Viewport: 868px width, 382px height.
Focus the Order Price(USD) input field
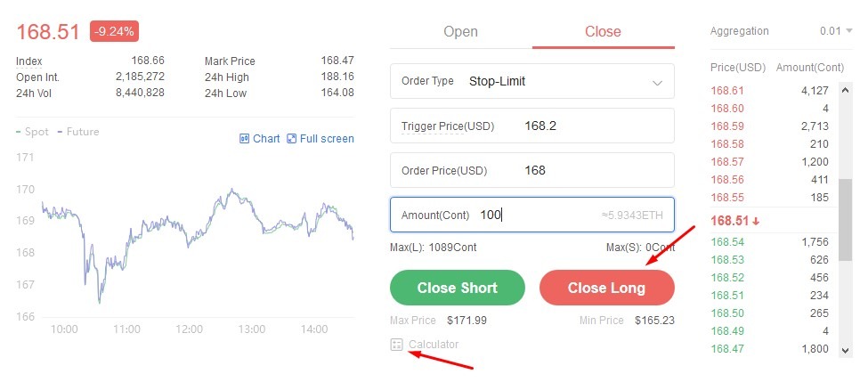pyautogui.click(x=532, y=170)
